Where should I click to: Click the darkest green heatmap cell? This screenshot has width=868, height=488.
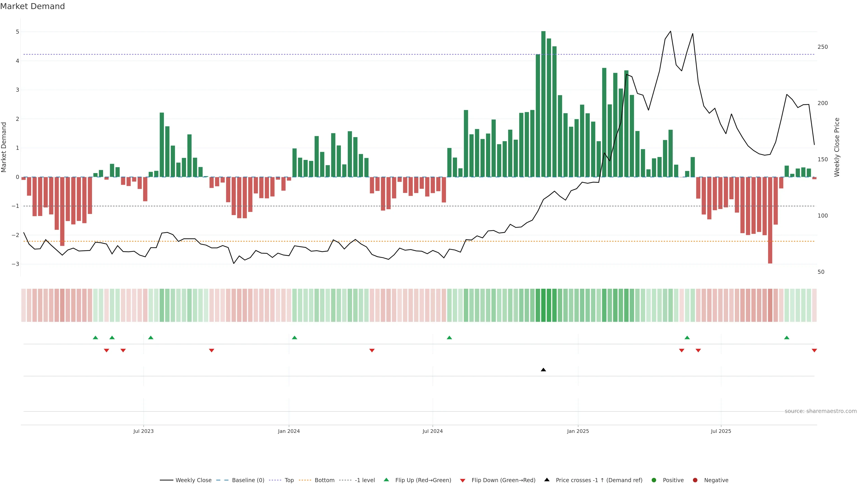[x=543, y=305]
